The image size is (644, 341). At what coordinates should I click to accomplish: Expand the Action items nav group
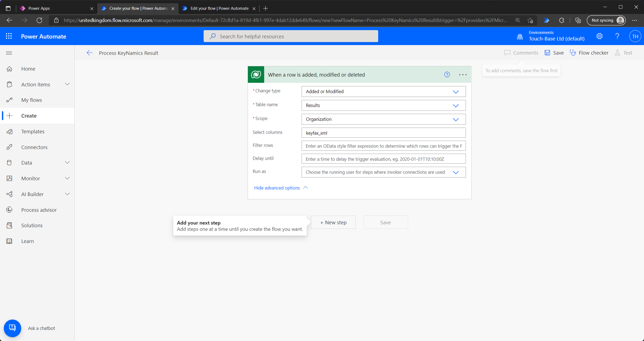coord(67,84)
